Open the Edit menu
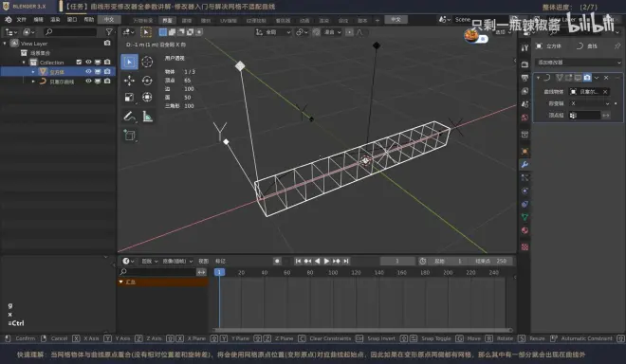626x364 pixels. [38, 20]
